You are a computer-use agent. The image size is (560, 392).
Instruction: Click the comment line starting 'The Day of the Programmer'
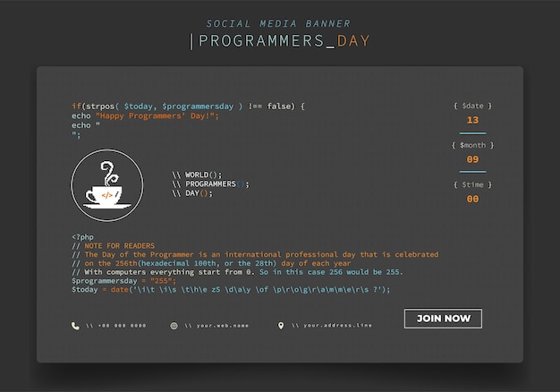(255, 254)
